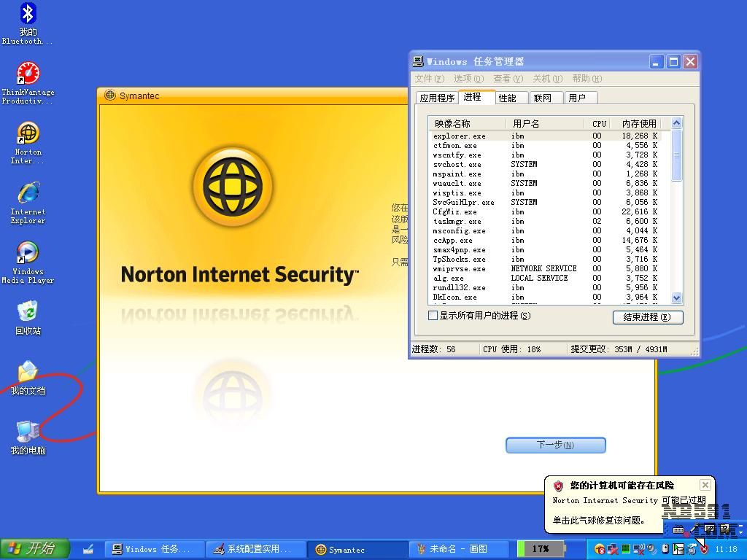The width and height of the screenshot is (747, 560).
Task: Open the My Bluetooth desktop icon
Action: click(x=28, y=14)
